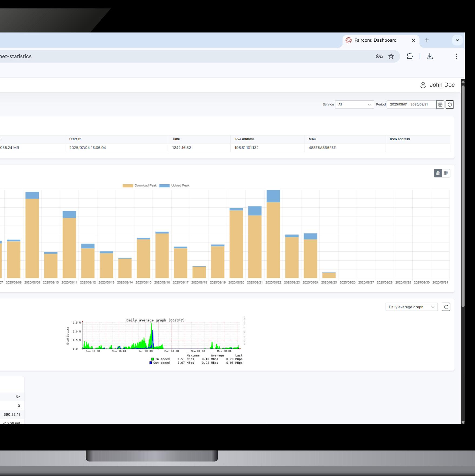
Task: Switch to table grid view
Action: click(446, 173)
